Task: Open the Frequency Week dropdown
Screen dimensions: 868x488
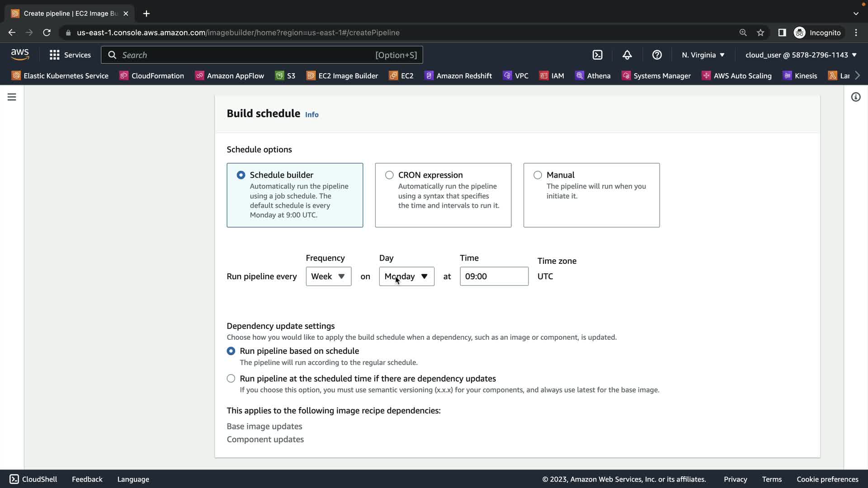Action: pos(328,277)
